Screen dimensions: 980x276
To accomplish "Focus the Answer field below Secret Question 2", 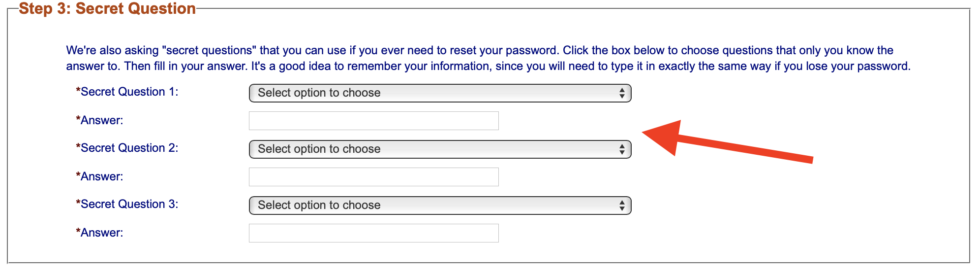I will 373,177.
